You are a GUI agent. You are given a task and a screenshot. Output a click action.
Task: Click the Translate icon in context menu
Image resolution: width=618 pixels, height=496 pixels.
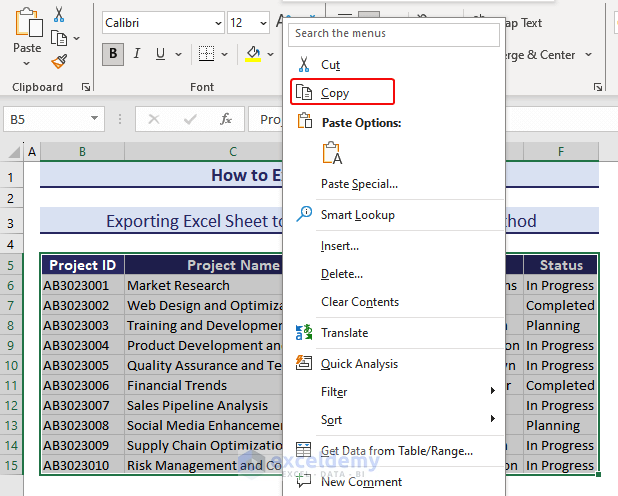[x=305, y=332]
